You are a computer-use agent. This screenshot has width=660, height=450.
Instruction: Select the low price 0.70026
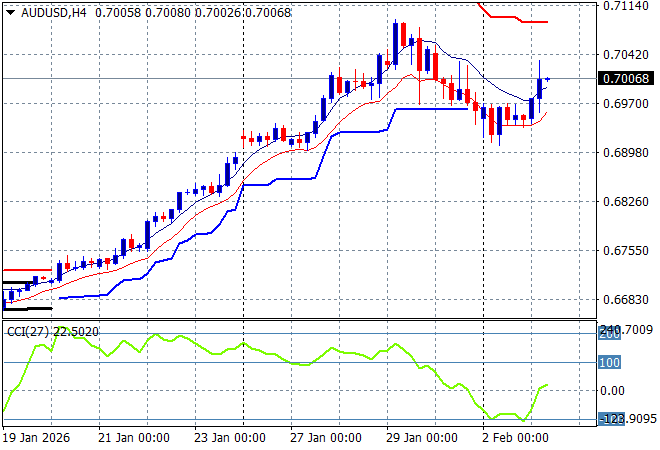(218, 13)
